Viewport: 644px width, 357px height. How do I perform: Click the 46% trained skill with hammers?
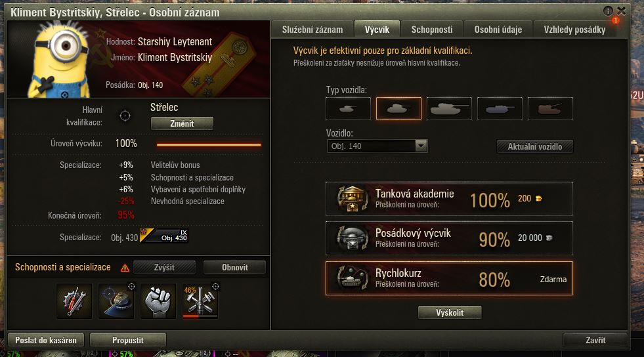point(200,301)
